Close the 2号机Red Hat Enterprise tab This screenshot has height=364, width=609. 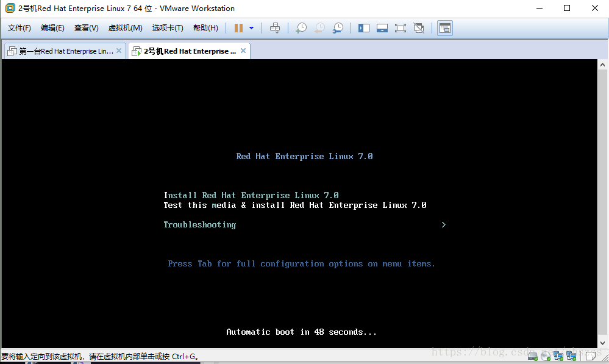(243, 51)
